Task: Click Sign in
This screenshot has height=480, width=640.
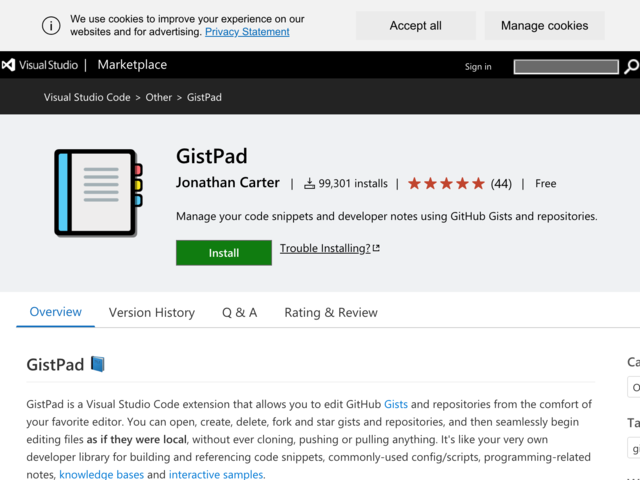Action: tap(478, 67)
